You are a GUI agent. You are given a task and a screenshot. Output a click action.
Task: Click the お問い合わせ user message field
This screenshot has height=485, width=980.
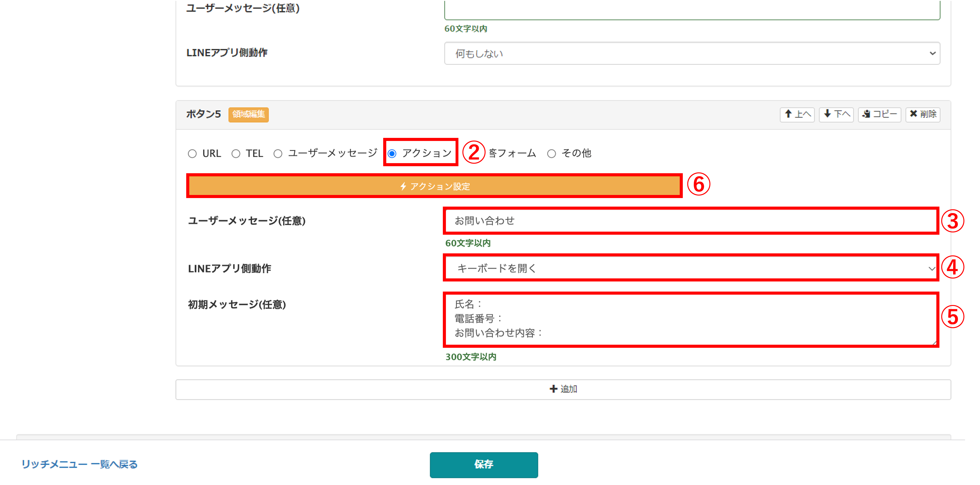[690, 221]
